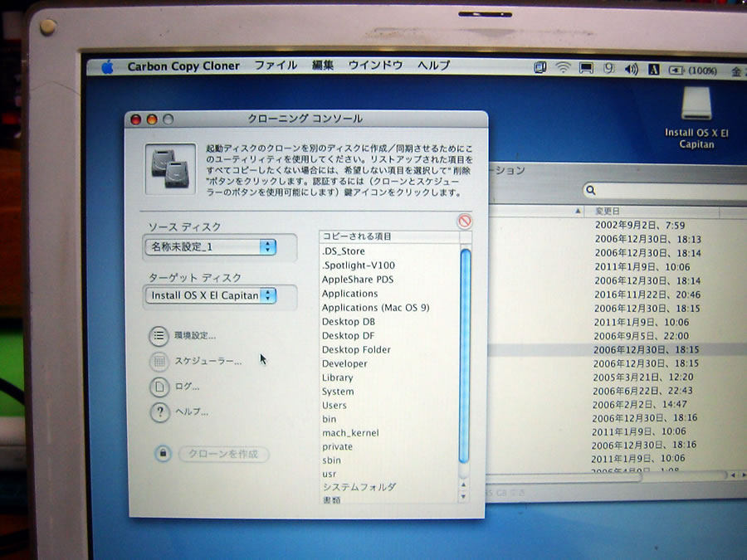
Task: Click the red close button of the クローニング コンソール window
Action: pyautogui.click(x=136, y=119)
